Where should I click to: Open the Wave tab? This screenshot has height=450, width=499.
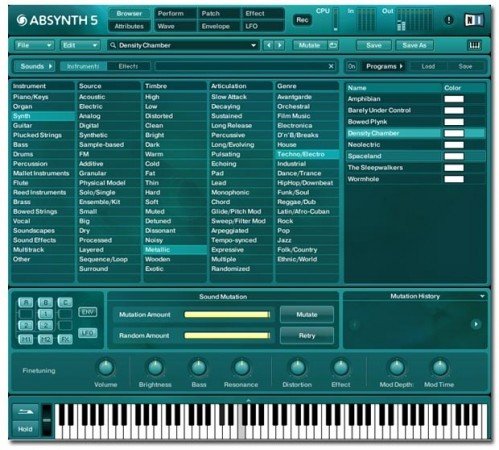pos(176,26)
